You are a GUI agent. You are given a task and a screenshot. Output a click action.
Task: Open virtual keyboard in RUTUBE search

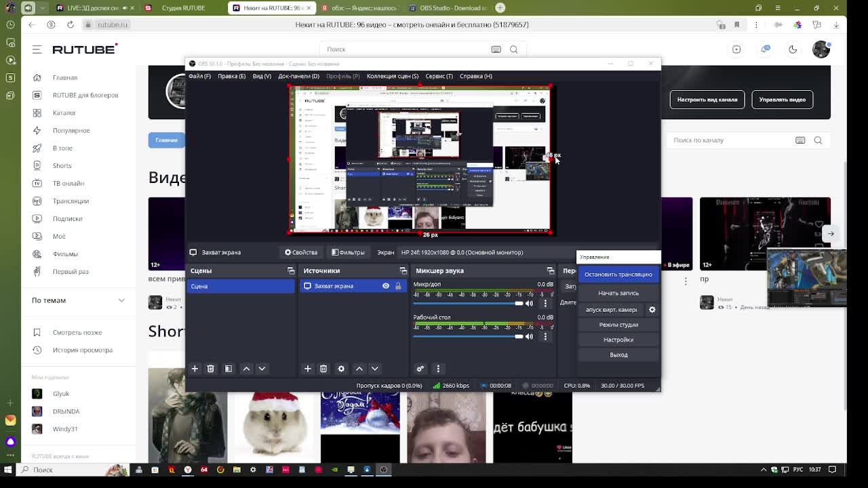point(496,49)
